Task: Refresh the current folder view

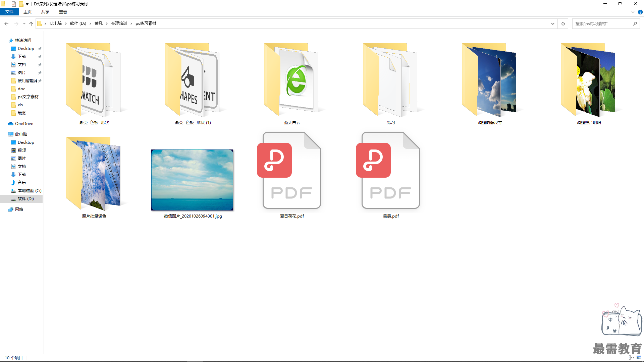Action: [x=563, y=23]
